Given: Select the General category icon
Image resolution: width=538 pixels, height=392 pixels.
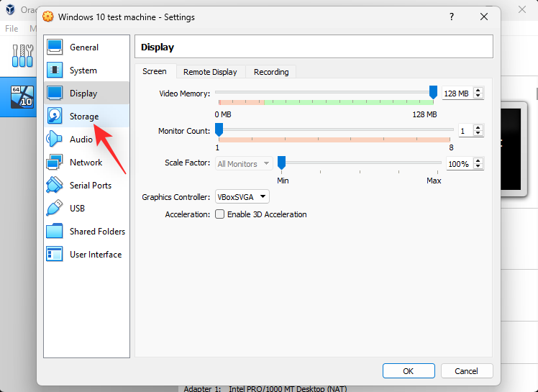Looking at the screenshot, I should (55, 47).
